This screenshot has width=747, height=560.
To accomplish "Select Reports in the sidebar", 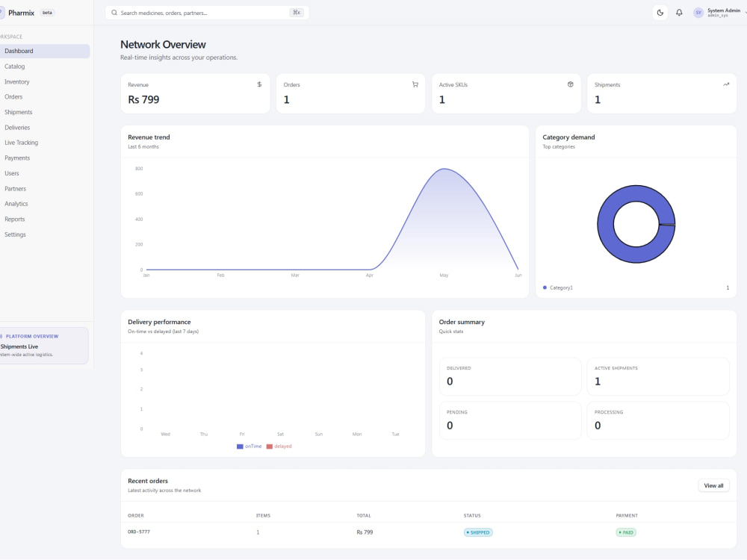I will pos(44,219).
